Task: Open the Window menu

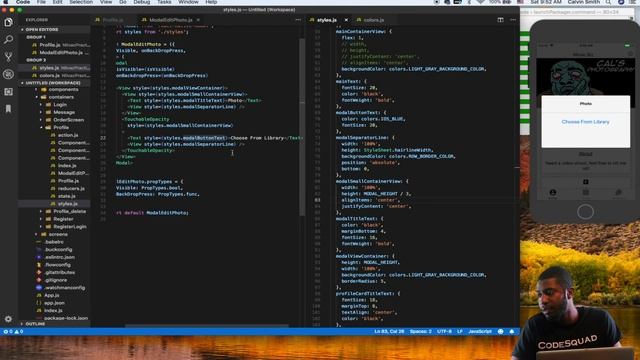Action: [188, 2]
